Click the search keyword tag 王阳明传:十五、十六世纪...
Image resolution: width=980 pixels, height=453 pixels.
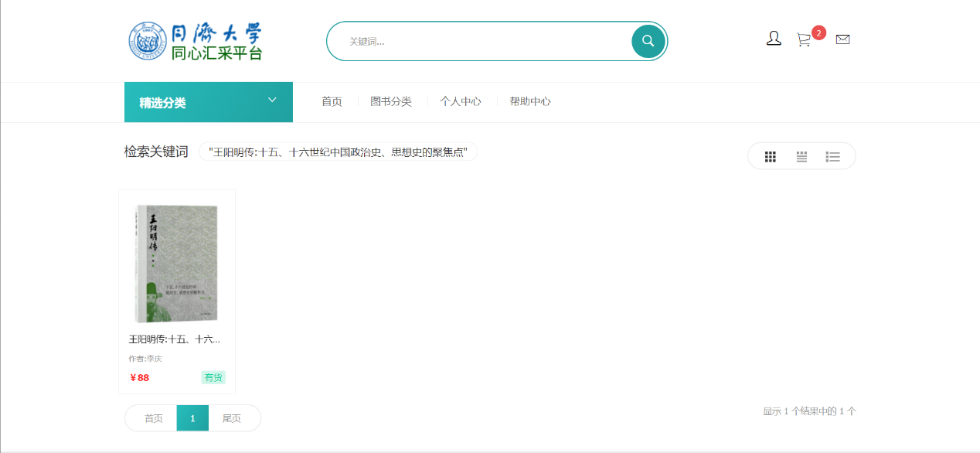click(x=338, y=152)
